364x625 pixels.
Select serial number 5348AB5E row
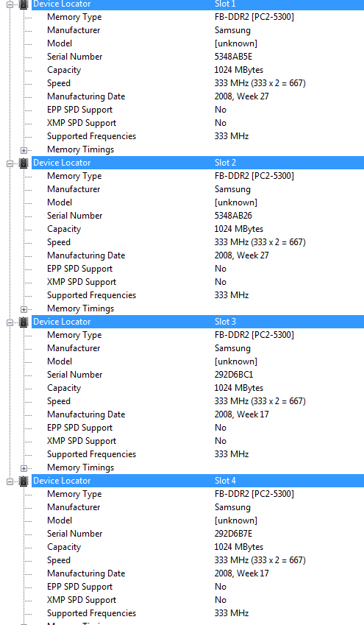click(198, 57)
